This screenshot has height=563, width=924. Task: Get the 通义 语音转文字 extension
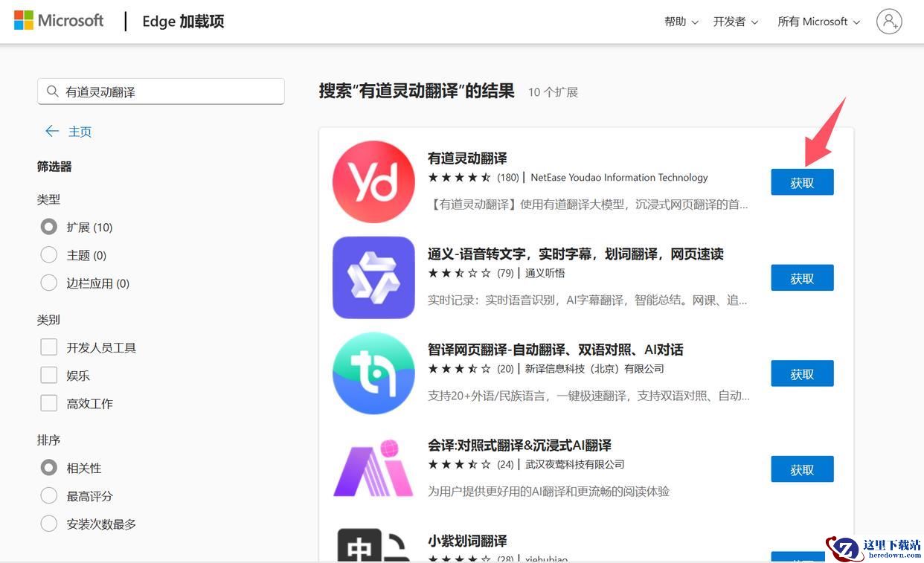[x=802, y=278]
